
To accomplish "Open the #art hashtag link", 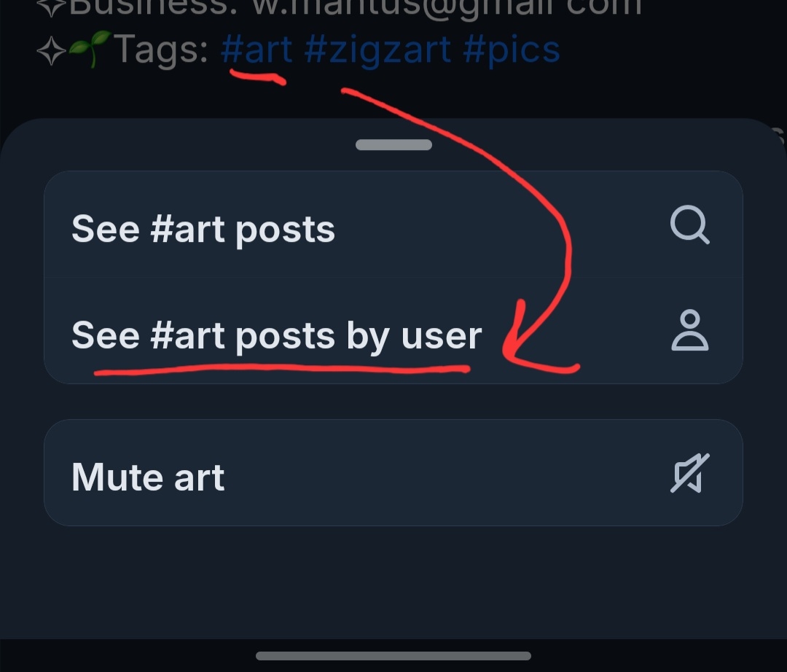I will [257, 50].
